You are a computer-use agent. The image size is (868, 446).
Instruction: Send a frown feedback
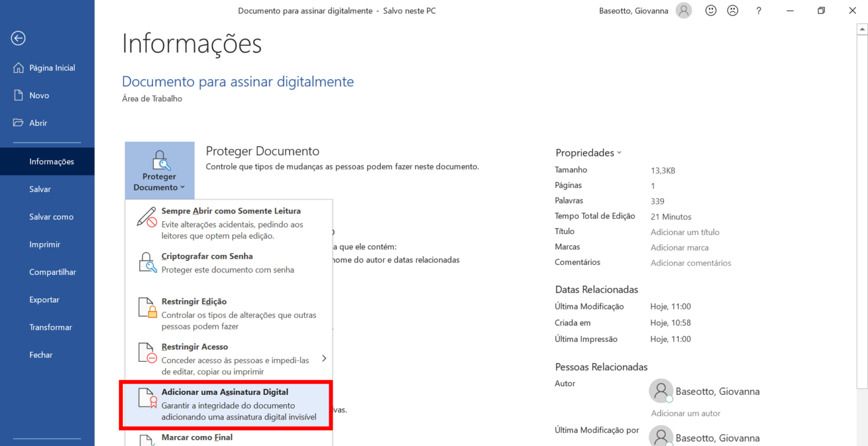coord(732,10)
